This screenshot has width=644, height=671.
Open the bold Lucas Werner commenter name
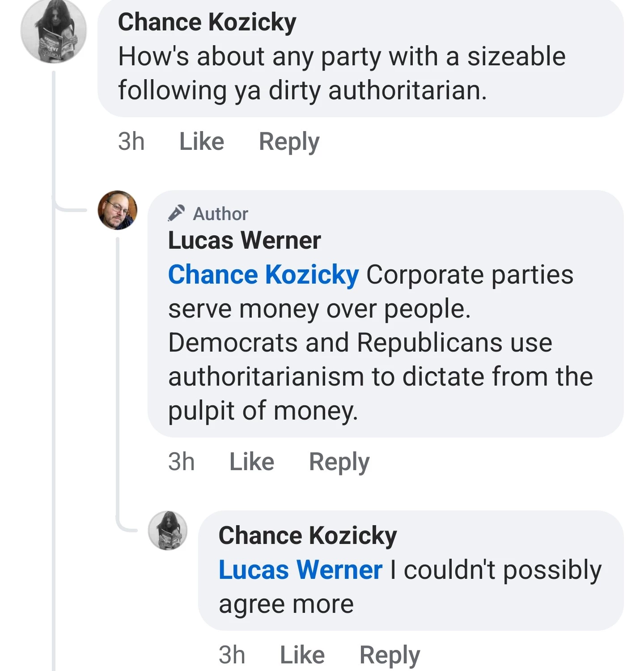click(x=244, y=240)
